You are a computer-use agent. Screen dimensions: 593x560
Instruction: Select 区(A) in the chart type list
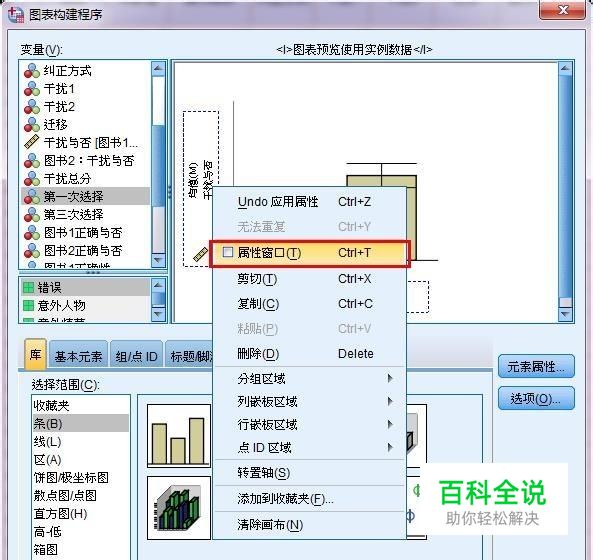click(x=80, y=459)
